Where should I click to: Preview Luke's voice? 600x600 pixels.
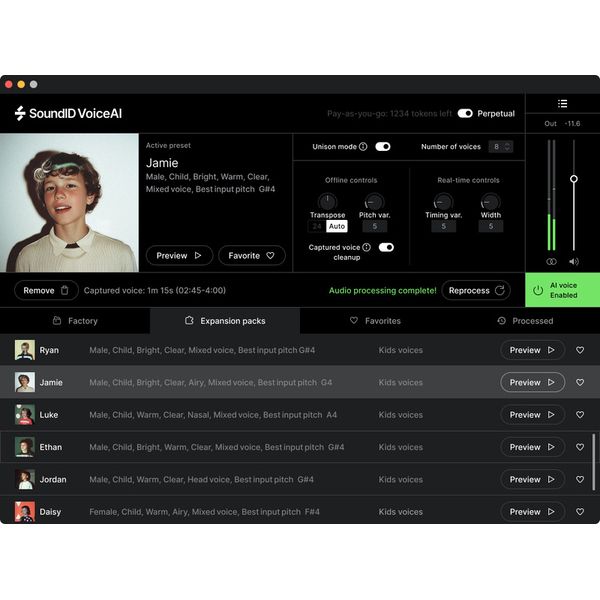point(532,414)
